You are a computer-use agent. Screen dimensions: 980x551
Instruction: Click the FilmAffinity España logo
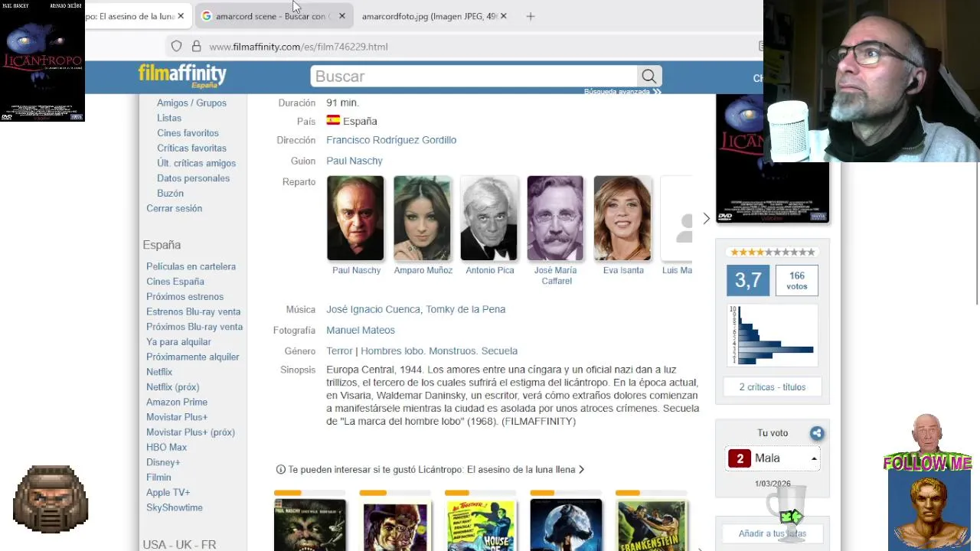[x=182, y=76]
